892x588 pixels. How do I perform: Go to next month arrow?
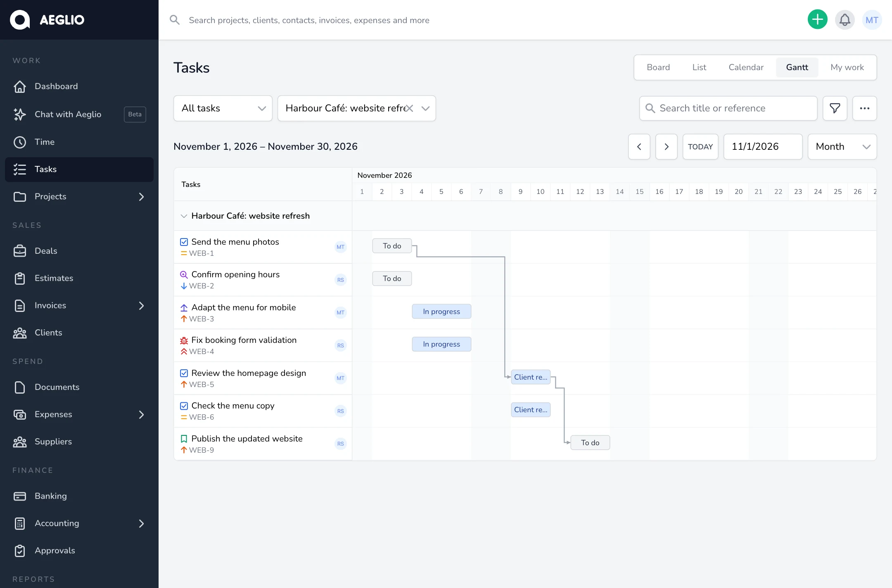pyautogui.click(x=667, y=146)
